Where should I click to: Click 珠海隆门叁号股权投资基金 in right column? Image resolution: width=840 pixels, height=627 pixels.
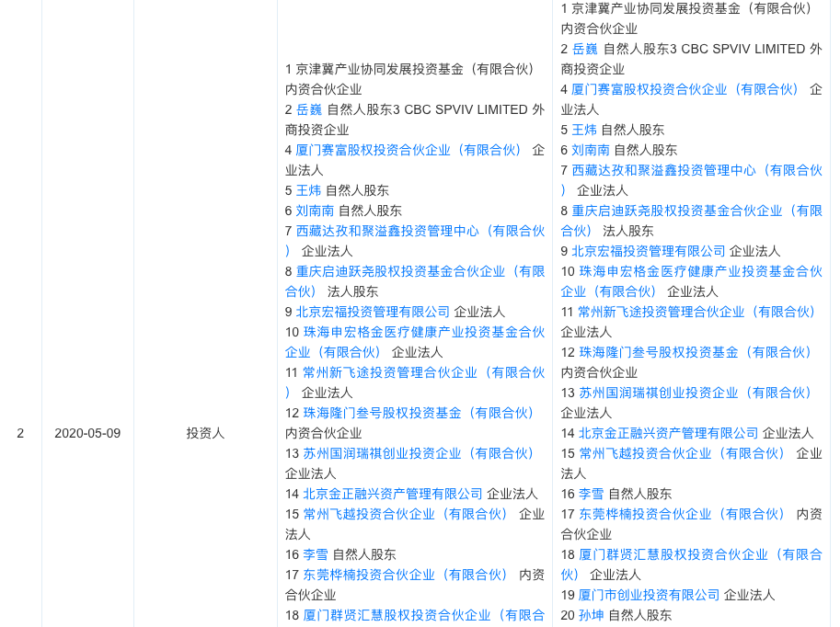coord(696,352)
